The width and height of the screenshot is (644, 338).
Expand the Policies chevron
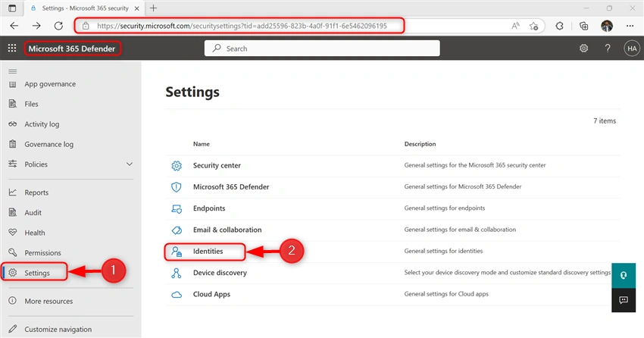click(130, 164)
